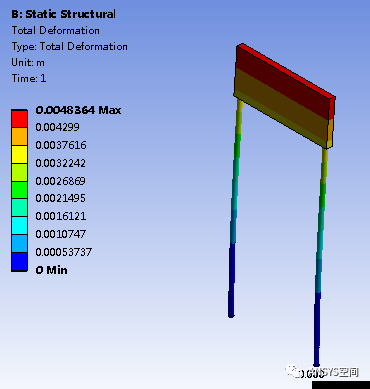Click the yellow legend color band
The image size is (370, 389).
(19, 154)
